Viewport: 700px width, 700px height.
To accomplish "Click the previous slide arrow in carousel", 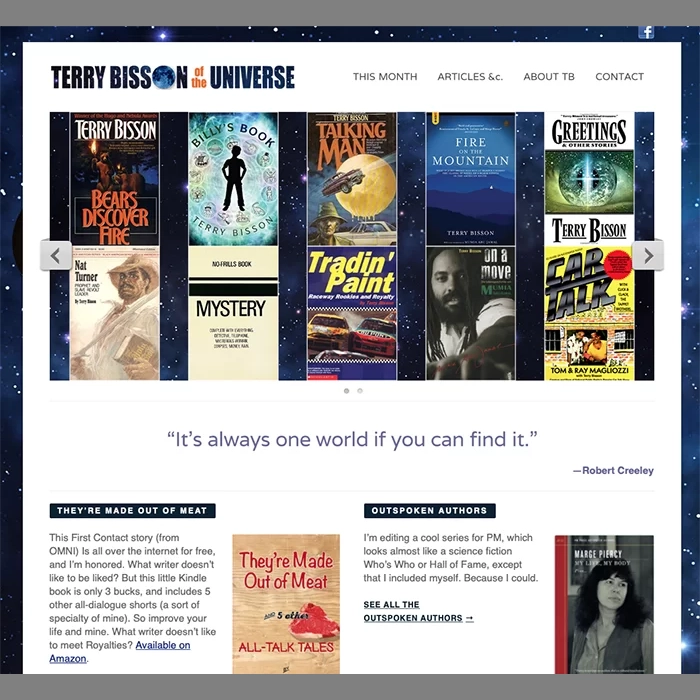I will click(55, 255).
